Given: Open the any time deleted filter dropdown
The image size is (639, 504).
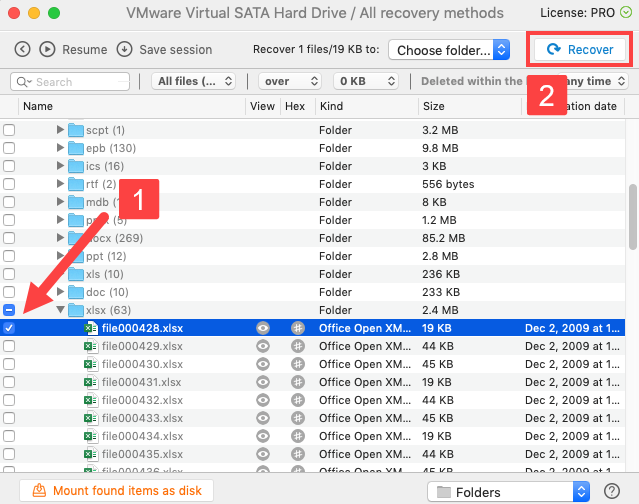Looking at the screenshot, I should click(593, 81).
